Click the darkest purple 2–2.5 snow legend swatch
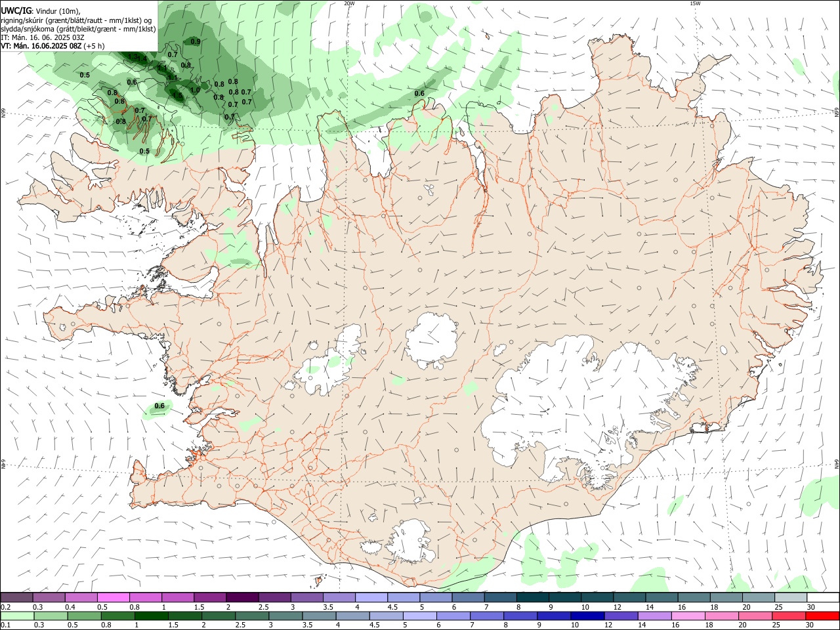The height and width of the screenshot is (630, 840). pos(242,597)
